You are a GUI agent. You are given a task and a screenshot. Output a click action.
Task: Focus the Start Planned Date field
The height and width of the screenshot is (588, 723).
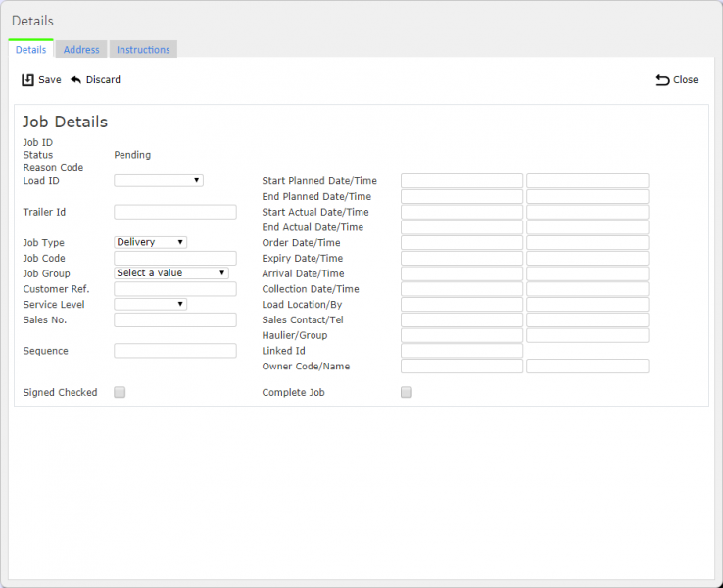pyautogui.click(x=461, y=180)
